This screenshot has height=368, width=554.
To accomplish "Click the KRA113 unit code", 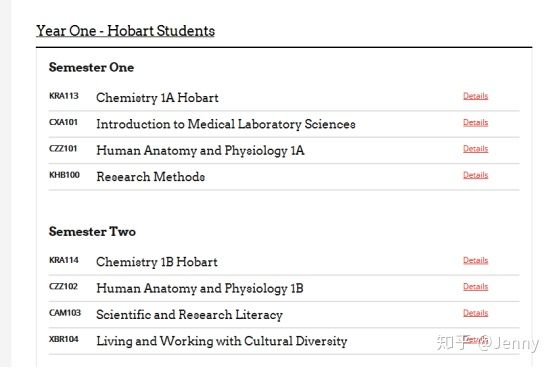I will click(x=64, y=96).
